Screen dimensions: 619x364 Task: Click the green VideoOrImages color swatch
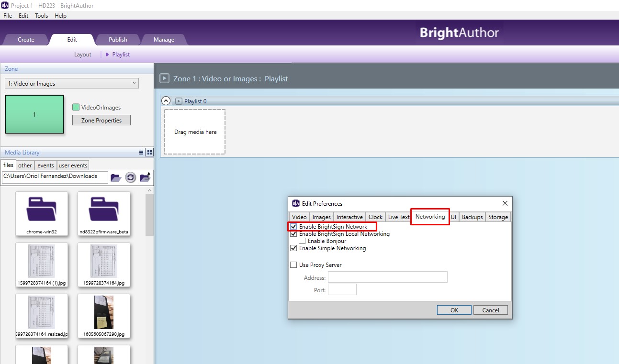(x=76, y=108)
